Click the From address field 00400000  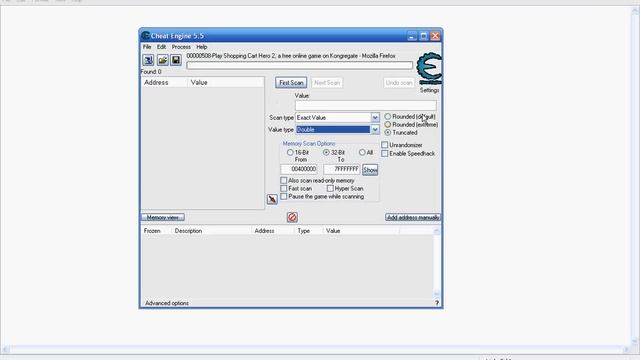299,169
